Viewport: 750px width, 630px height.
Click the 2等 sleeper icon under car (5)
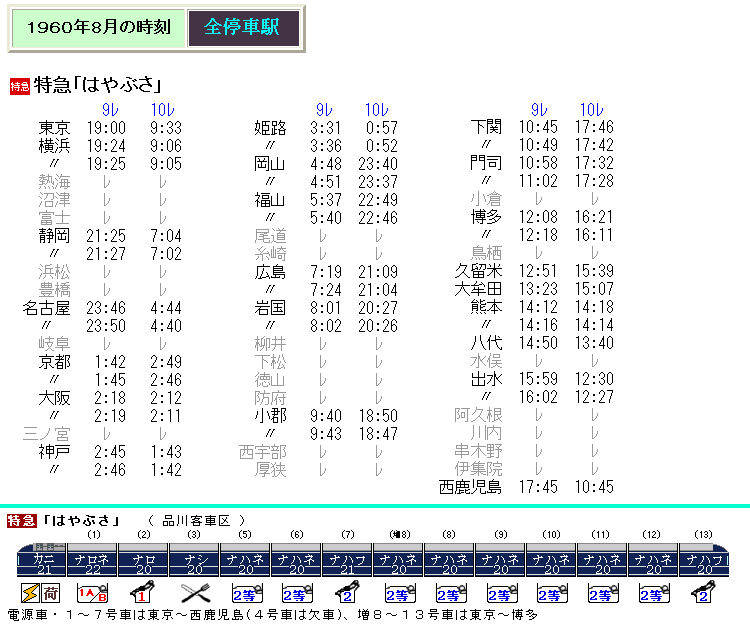point(247,593)
